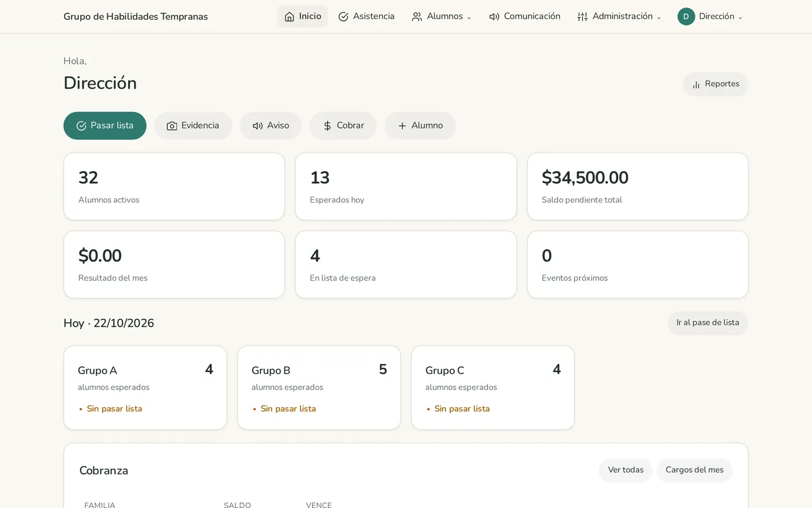Click the sliders icon beside Administración
The width and height of the screenshot is (812, 508).
click(x=582, y=17)
